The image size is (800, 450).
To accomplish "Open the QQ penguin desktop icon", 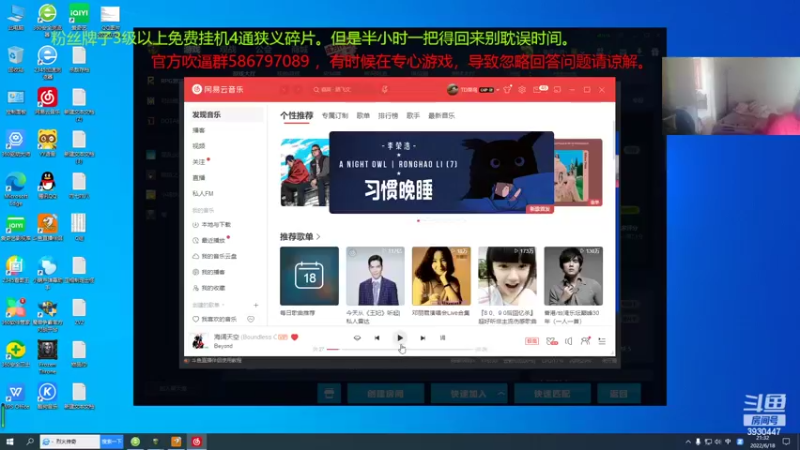I will [x=47, y=185].
